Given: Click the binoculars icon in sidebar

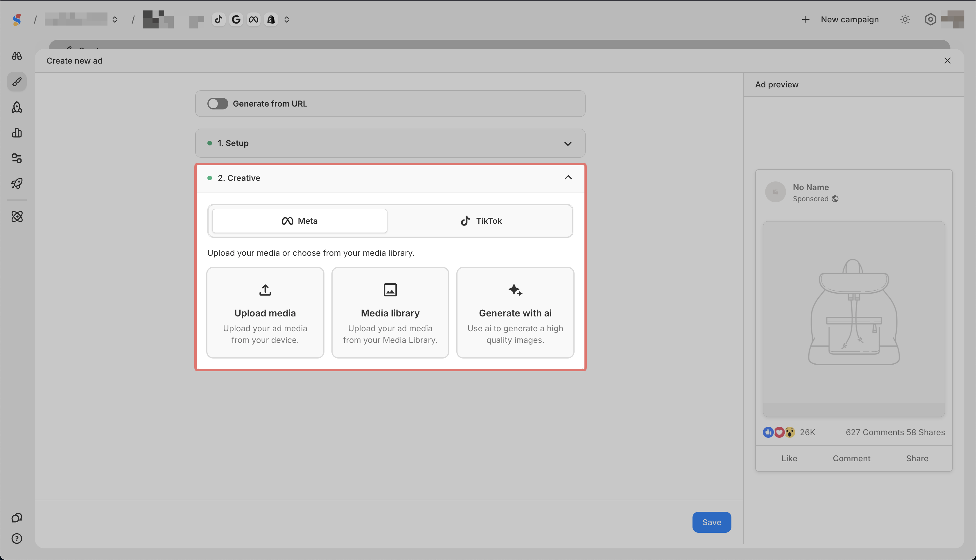Looking at the screenshot, I should (x=17, y=56).
